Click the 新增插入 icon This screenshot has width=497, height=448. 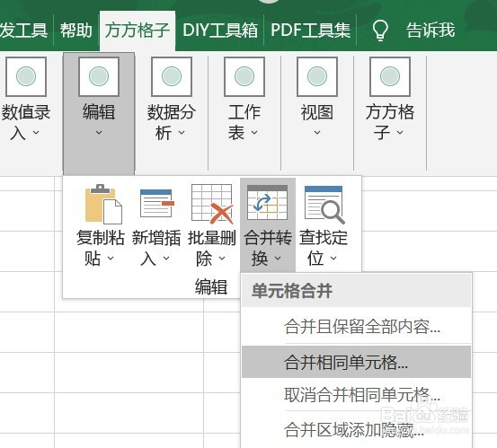point(157,203)
